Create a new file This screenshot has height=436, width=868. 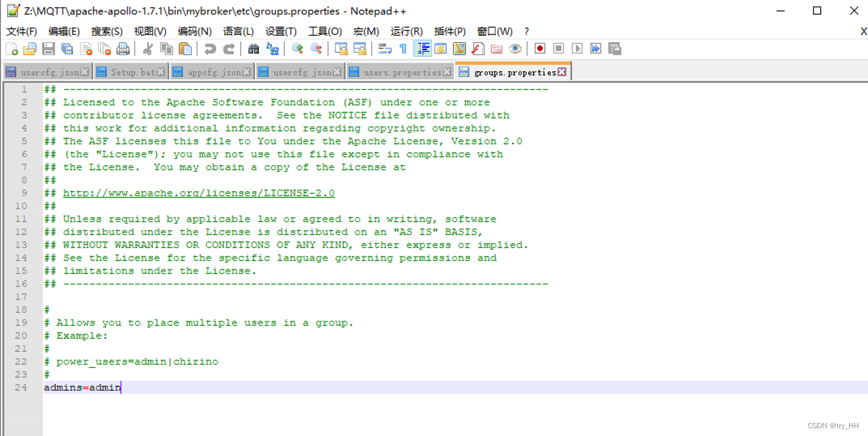point(12,49)
